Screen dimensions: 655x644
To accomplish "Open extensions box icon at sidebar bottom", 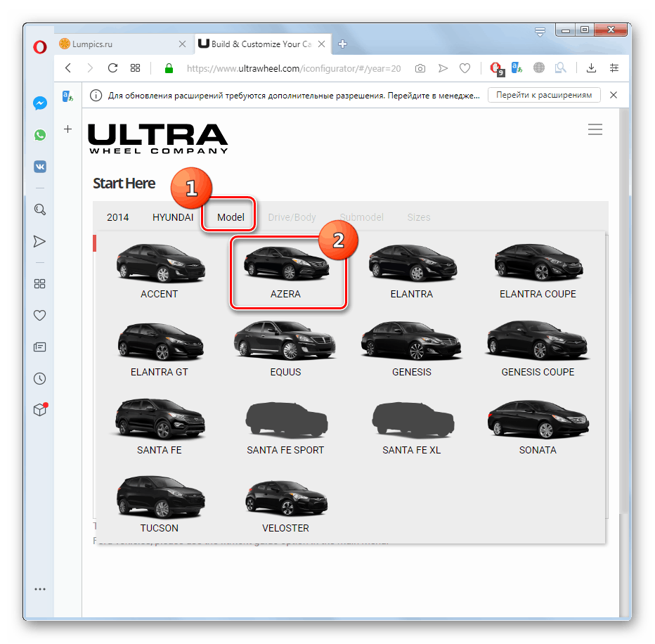I will coord(40,410).
